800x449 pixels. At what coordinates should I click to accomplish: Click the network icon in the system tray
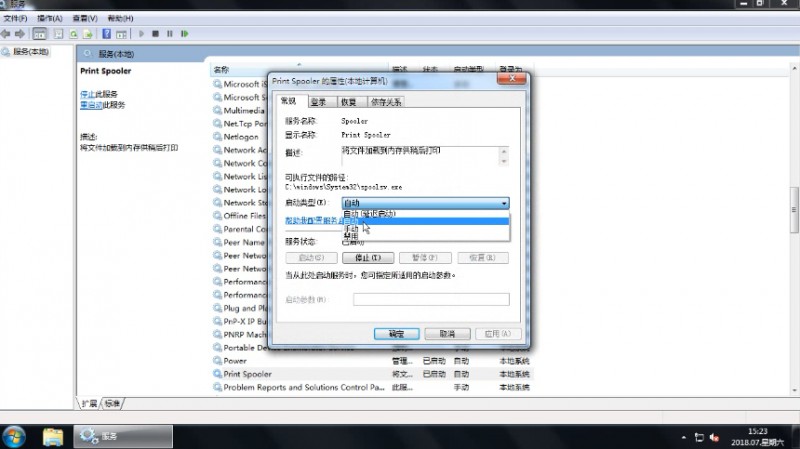699,437
